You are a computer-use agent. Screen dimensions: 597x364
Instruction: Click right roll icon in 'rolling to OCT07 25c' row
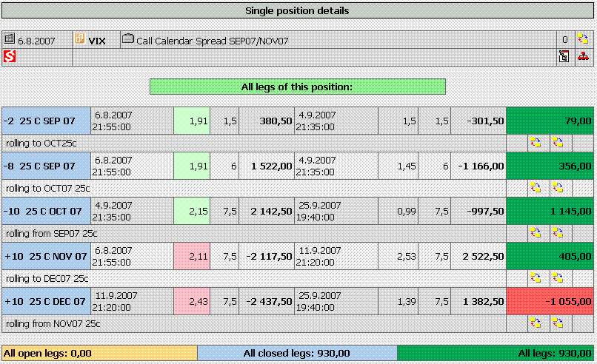(558, 188)
